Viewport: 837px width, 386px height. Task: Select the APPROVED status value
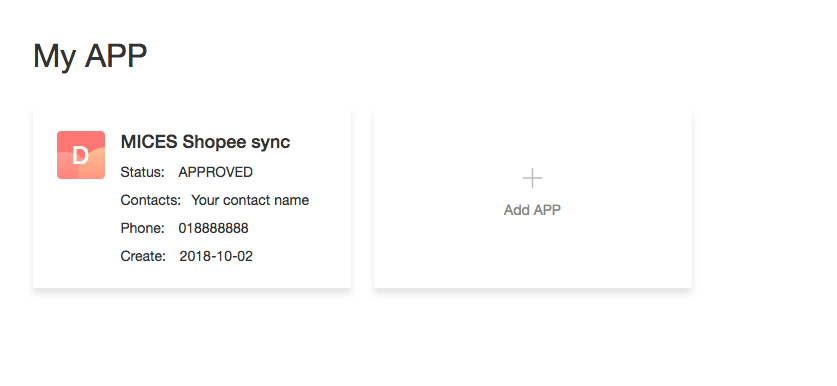215,172
